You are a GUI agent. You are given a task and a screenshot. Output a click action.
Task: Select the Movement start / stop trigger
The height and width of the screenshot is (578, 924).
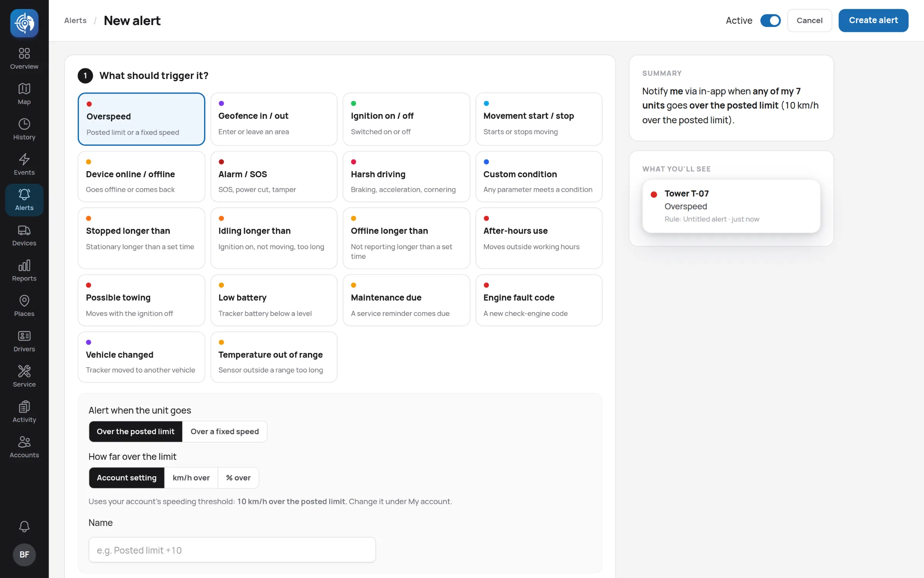click(539, 119)
